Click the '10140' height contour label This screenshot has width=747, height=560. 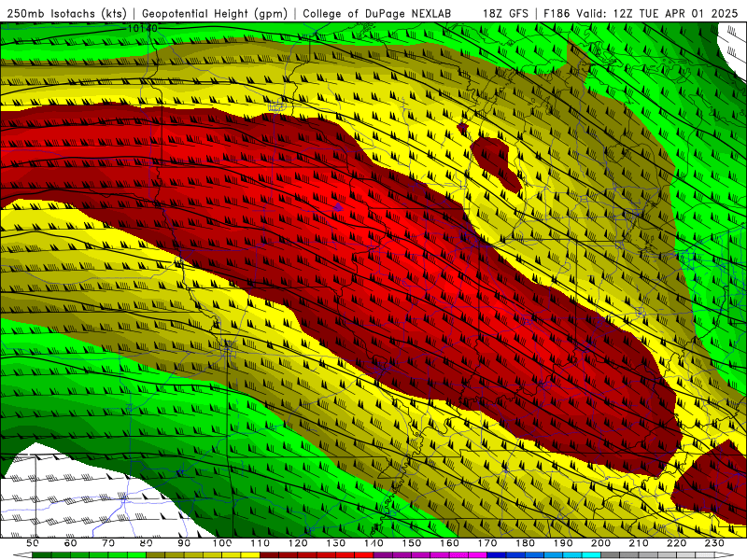click(x=143, y=29)
